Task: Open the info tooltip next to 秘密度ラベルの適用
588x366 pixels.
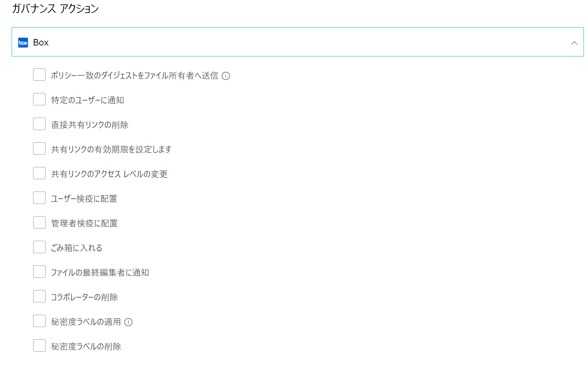Action: pos(129,322)
